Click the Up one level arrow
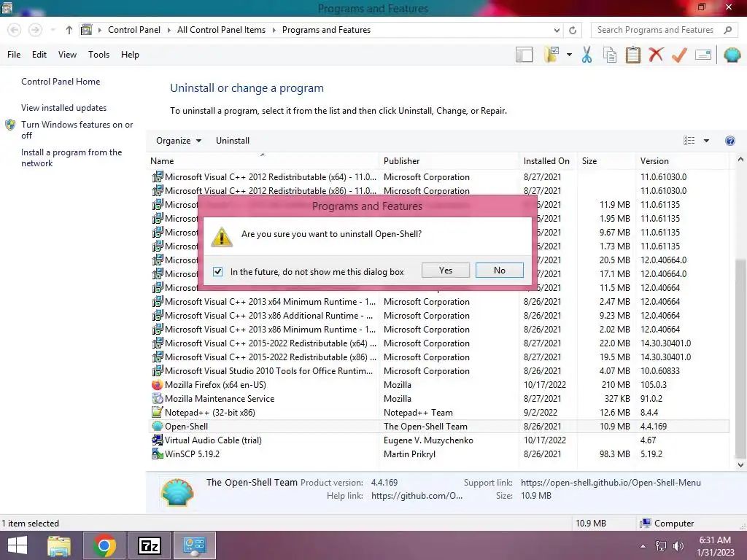747x560 pixels. click(x=69, y=30)
